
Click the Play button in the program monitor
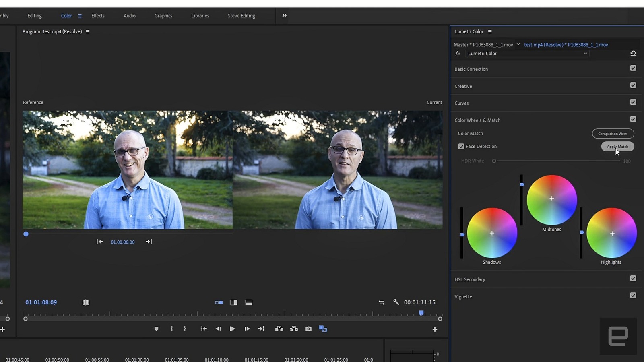point(232,329)
